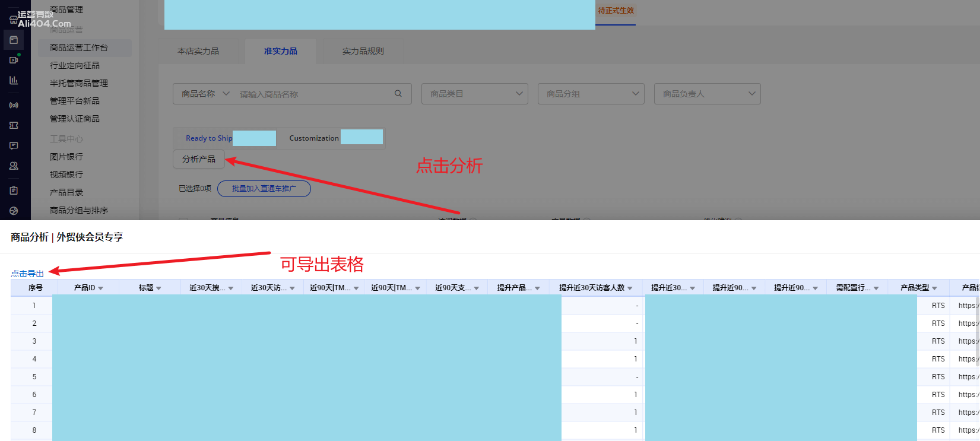Open the 近90天支... column filter arrow
Viewport: 980px width, 441px height.
(477, 288)
